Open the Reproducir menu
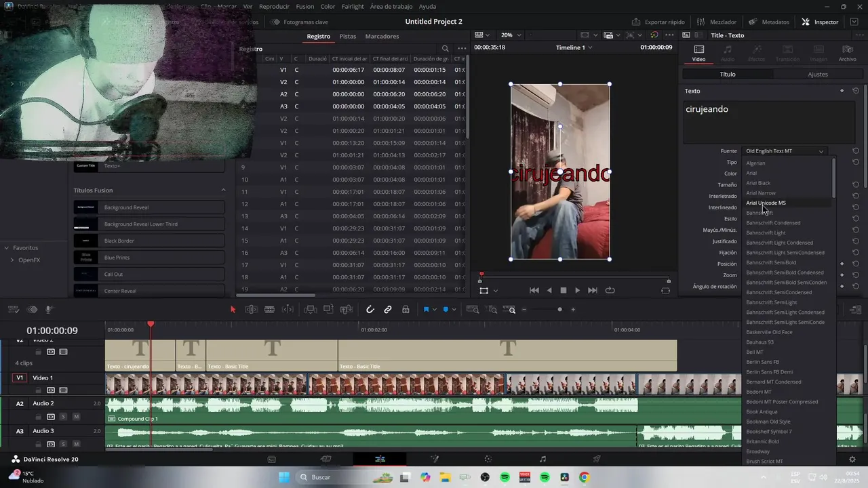 (274, 6)
